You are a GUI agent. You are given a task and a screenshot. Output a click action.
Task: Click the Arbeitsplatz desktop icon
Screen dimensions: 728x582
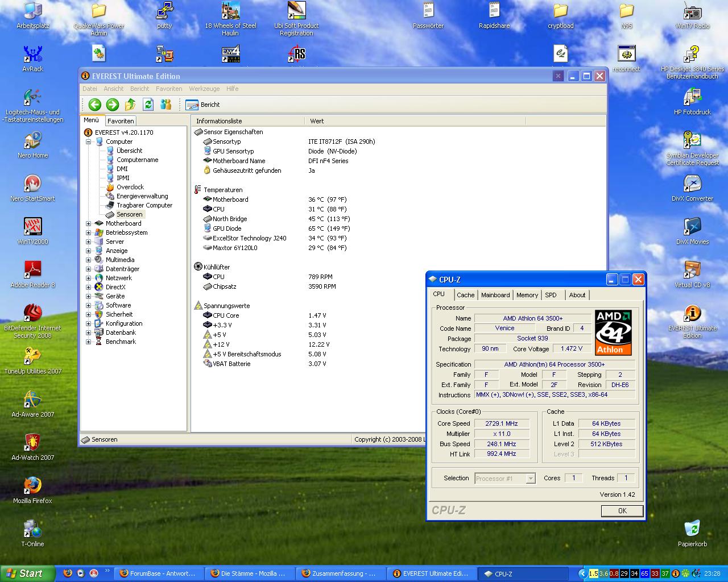tap(33, 15)
